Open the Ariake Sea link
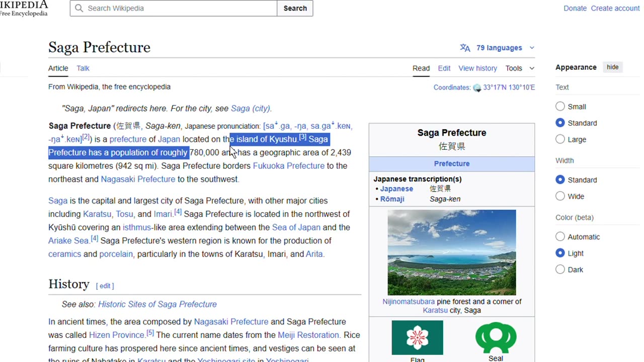 point(68,241)
